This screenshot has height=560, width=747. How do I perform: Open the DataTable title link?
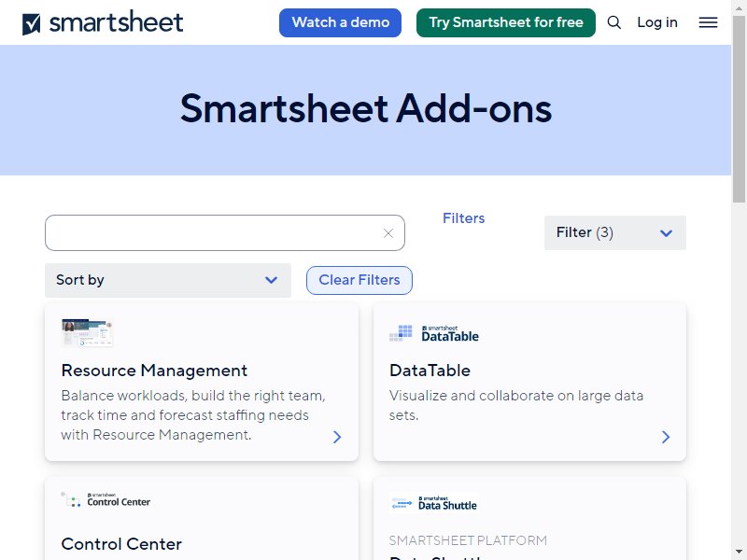430,371
